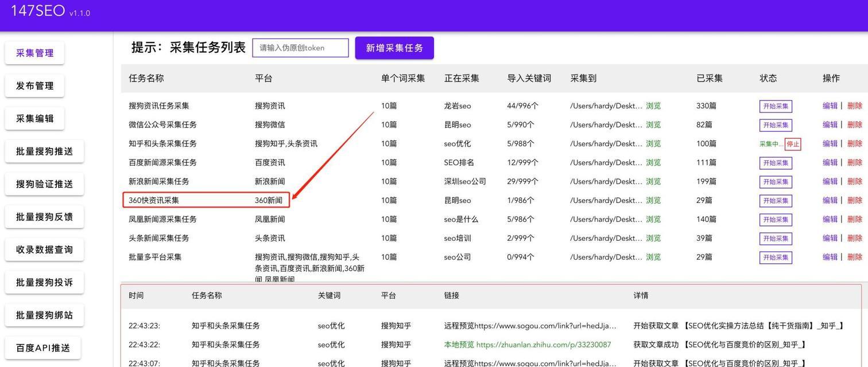Start collecting for 搜狗资讯任务采集 row
The width and height of the screenshot is (868, 367).
[776, 106]
